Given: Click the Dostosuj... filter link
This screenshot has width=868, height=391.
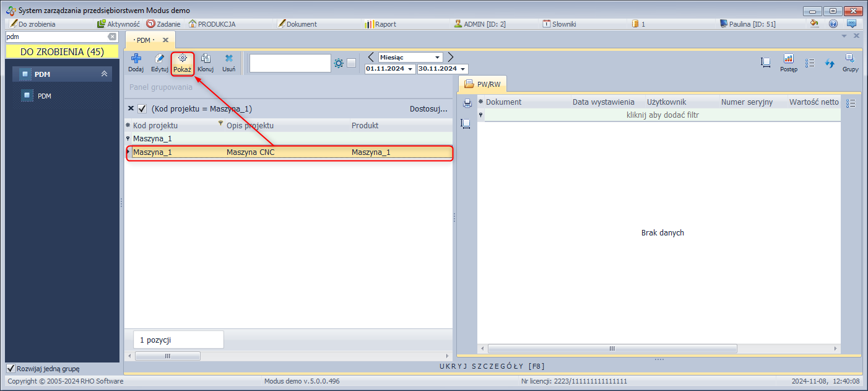Looking at the screenshot, I should pos(428,108).
